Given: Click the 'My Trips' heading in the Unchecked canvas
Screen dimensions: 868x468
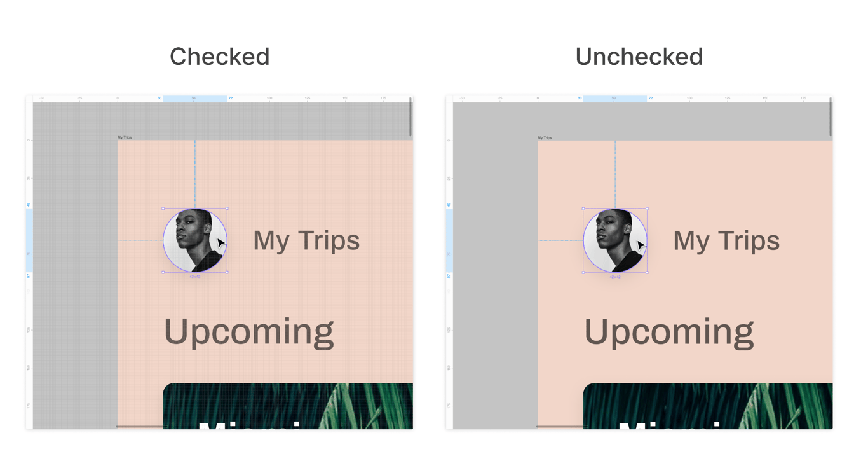Looking at the screenshot, I should tap(726, 240).
